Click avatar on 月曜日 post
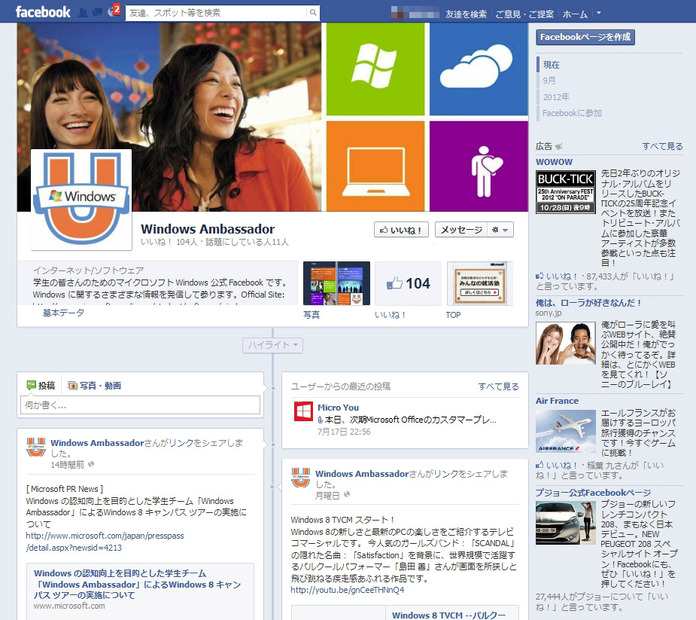 301,478
